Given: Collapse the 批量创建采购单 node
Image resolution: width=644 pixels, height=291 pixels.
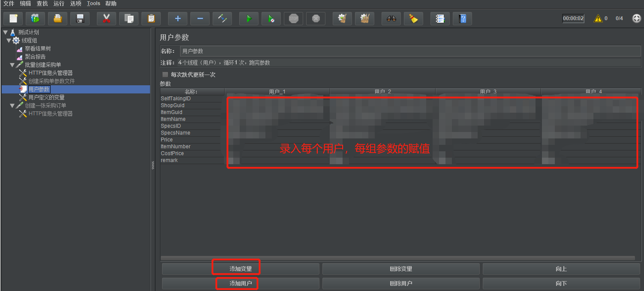Looking at the screenshot, I should click(x=12, y=65).
